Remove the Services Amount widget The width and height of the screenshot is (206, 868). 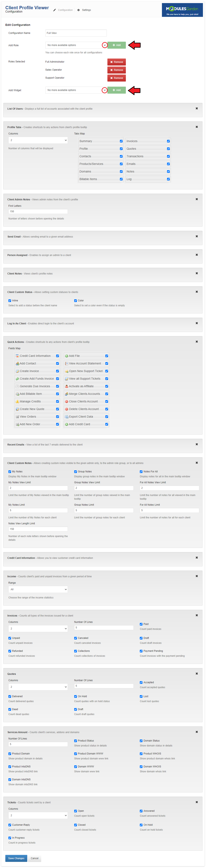[197, 732]
